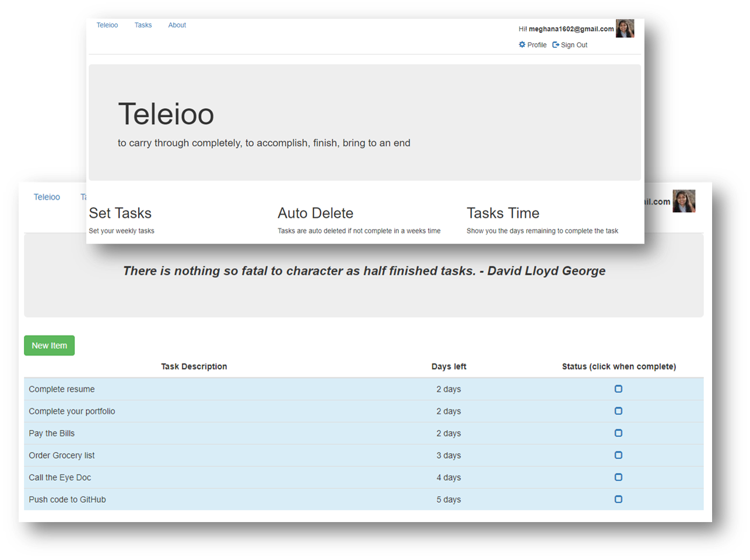Click the Days left column header

tap(448, 367)
